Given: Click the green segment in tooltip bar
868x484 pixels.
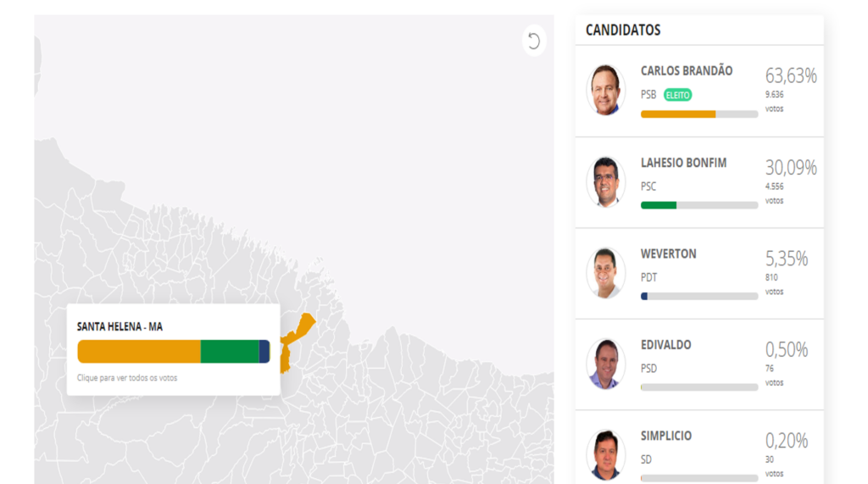Looking at the screenshot, I should click(x=230, y=352).
